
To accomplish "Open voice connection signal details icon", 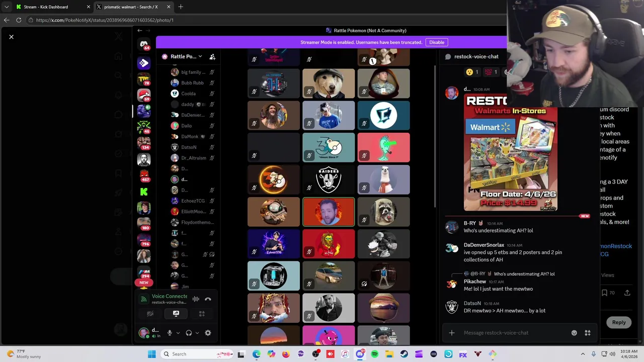I will 144,299.
